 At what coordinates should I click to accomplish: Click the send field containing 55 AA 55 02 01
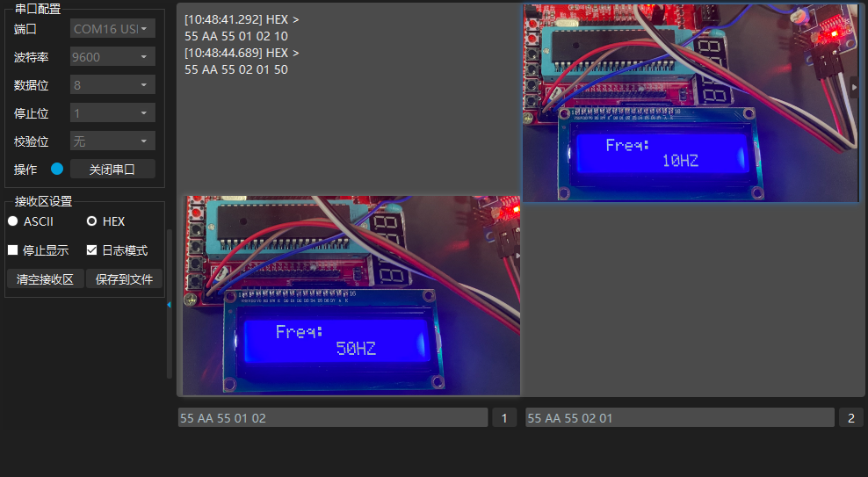(x=680, y=418)
